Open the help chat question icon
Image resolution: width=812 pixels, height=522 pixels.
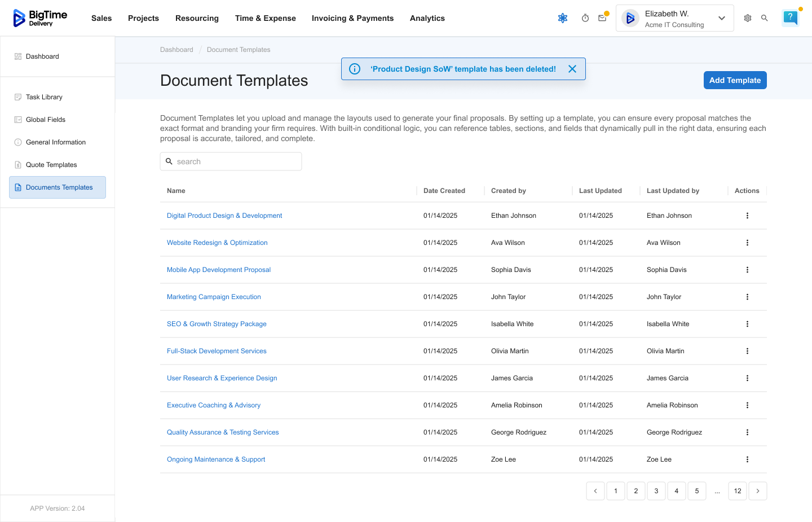coord(791,18)
